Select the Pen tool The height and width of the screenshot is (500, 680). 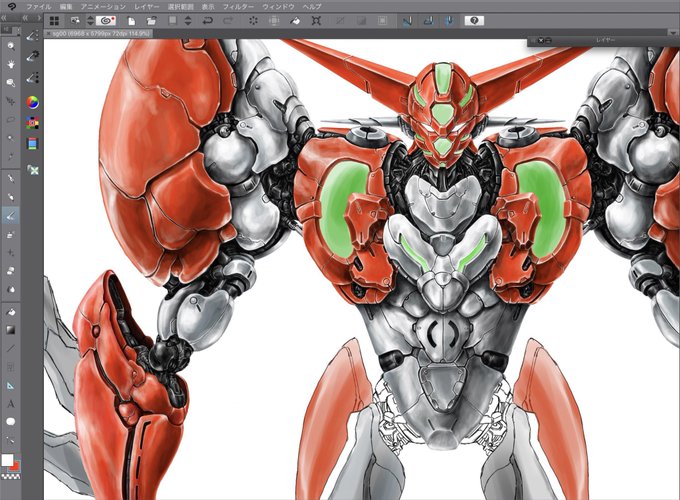10,178
